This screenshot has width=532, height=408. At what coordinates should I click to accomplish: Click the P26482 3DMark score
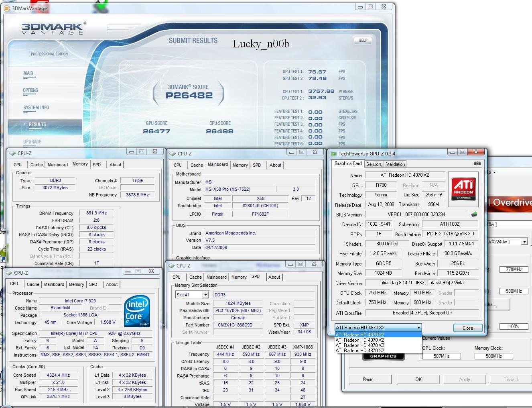pos(189,96)
